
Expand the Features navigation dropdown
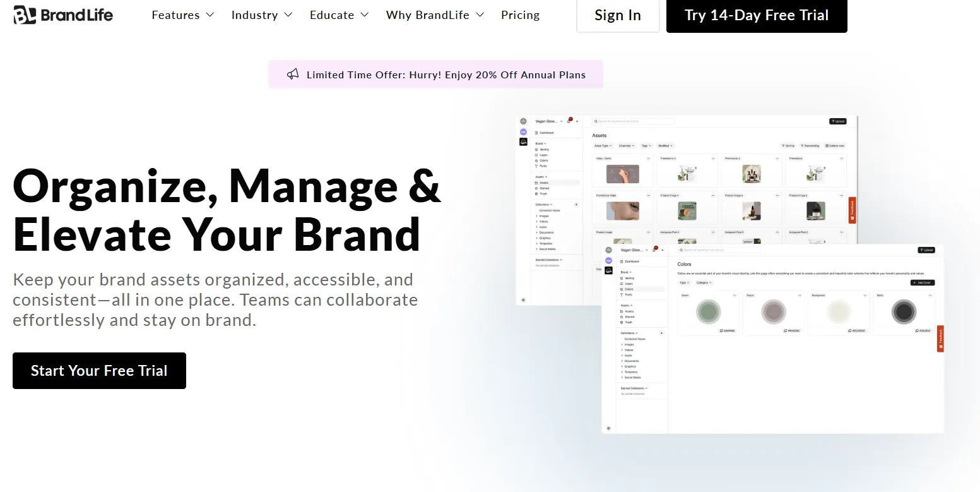click(183, 15)
